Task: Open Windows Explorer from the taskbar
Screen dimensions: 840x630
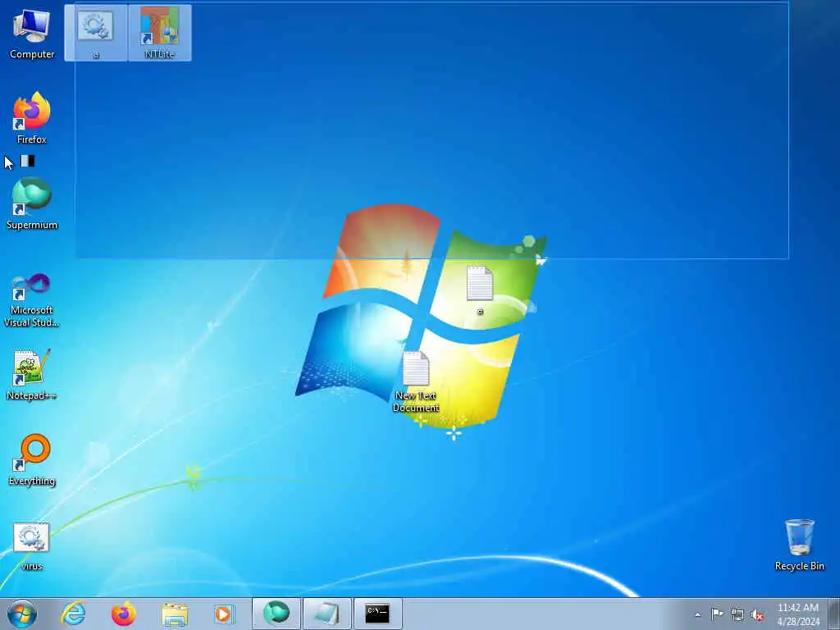Action: (175, 614)
